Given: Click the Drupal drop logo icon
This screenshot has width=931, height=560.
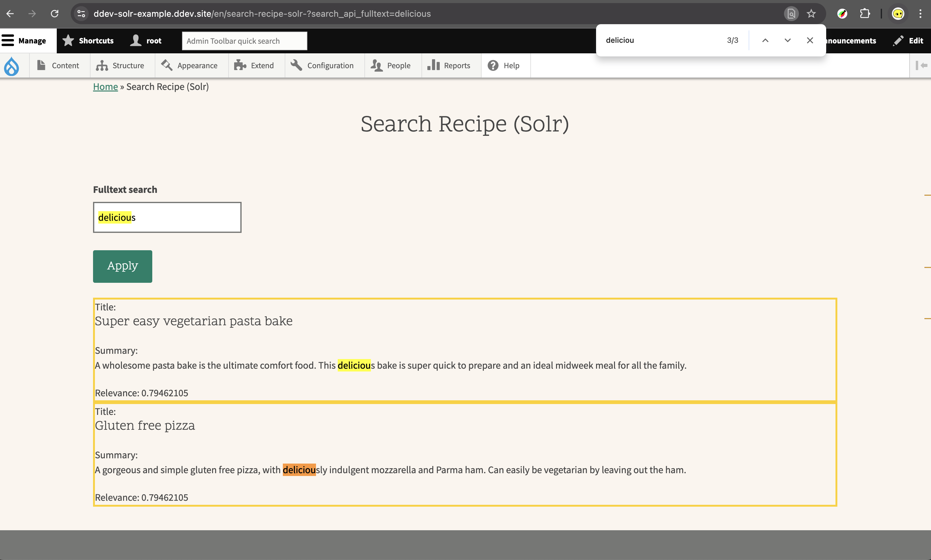Looking at the screenshot, I should 11,66.
